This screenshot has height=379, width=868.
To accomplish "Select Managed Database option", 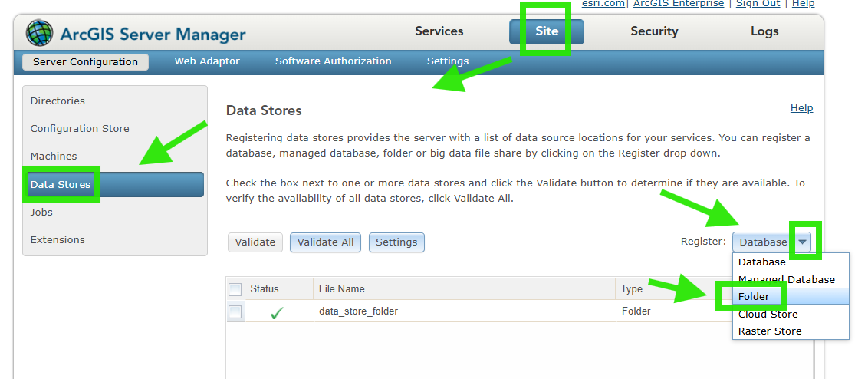I will 786,279.
